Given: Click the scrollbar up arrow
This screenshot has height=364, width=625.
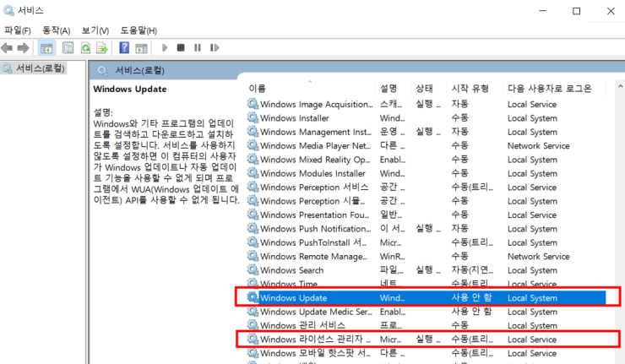Looking at the screenshot, I should (620, 86).
